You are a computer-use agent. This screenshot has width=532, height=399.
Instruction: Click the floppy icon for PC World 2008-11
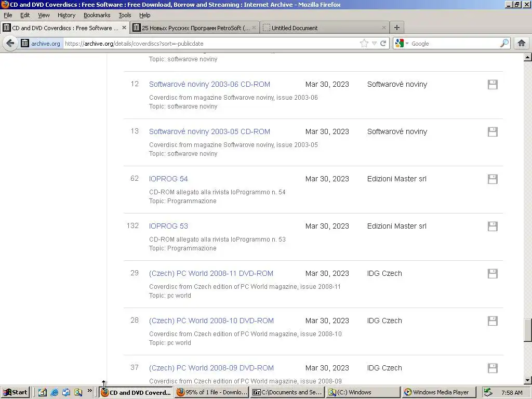pos(493,273)
